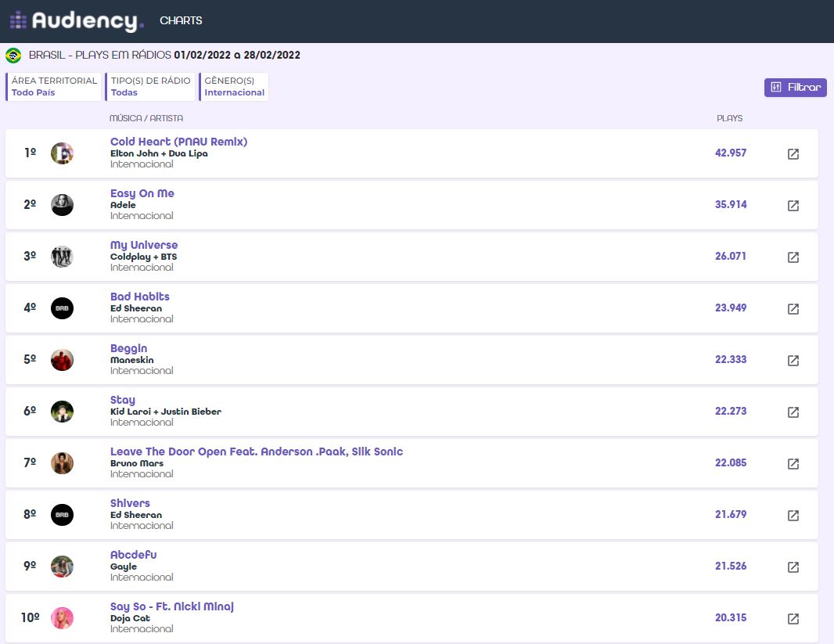This screenshot has width=834, height=644.
Task: Click the Adele artist thumbnail
Action: coord(62,205)
